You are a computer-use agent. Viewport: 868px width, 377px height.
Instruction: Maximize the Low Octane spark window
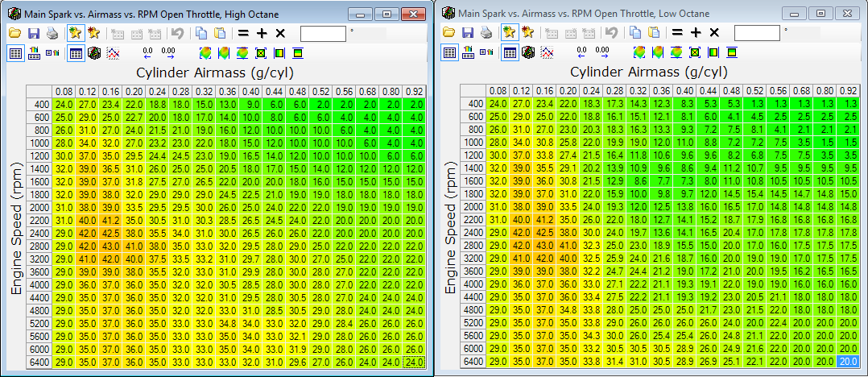pyautogui.click(x=821, y=14)
